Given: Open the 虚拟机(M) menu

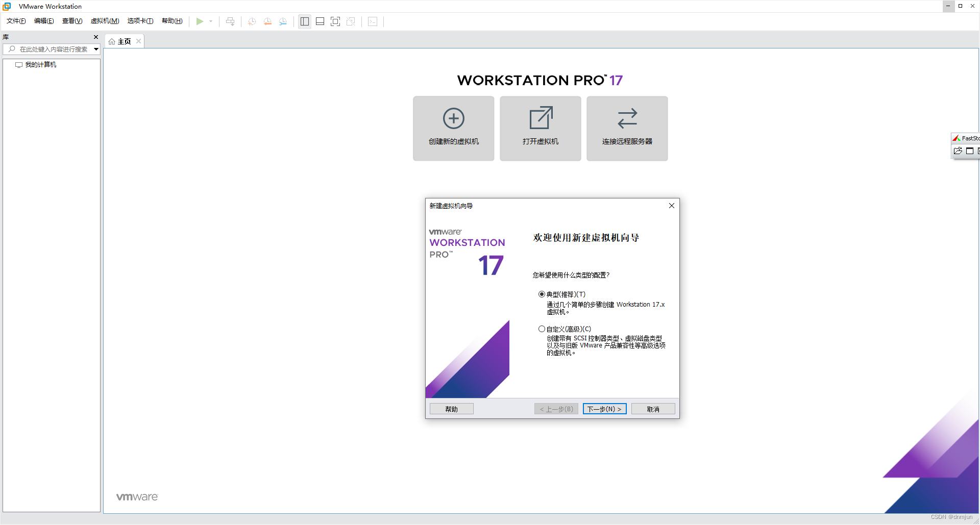Looking at the screenshot, I should click(105, 21).
